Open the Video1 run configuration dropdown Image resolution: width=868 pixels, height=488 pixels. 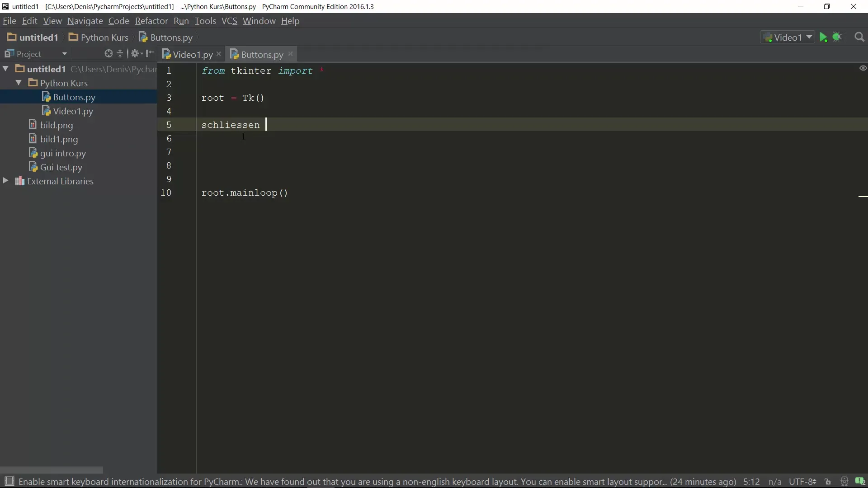pyautogui.click(x=788, y=38)
